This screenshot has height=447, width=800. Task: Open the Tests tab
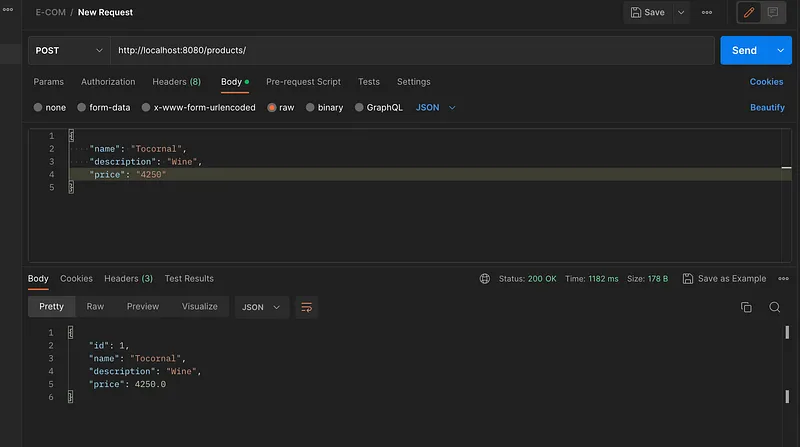368,82
